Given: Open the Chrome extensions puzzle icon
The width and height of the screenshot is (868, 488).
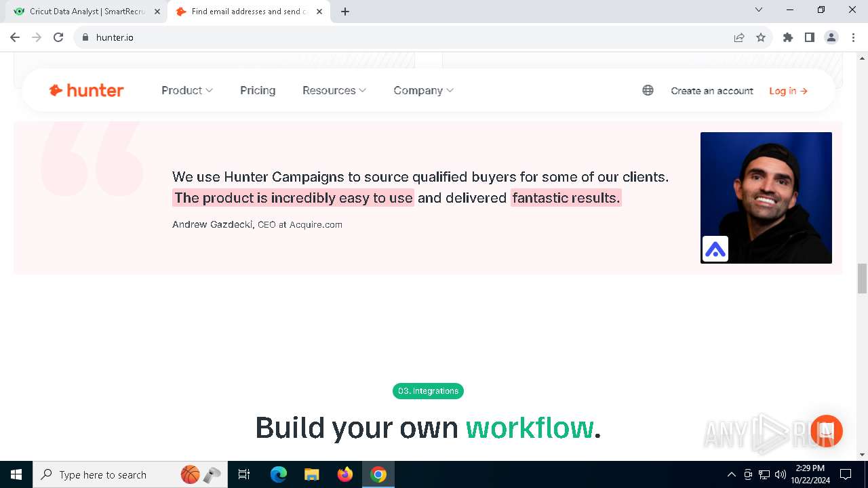Looking at the screenshot, I should [x=788, y=37].
